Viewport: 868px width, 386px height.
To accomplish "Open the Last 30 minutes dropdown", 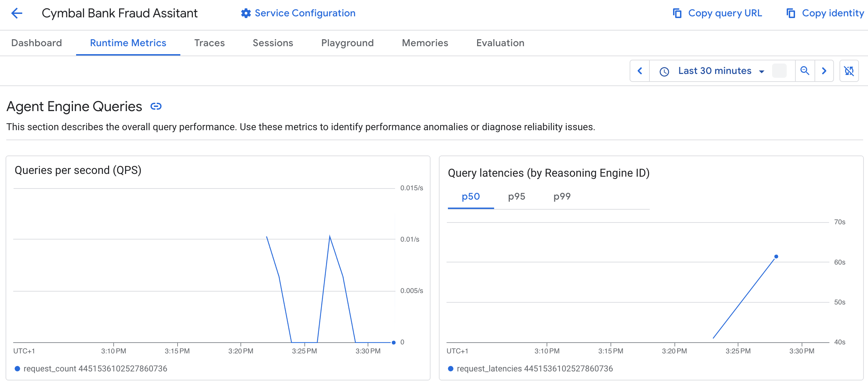I will click(714, 71).
